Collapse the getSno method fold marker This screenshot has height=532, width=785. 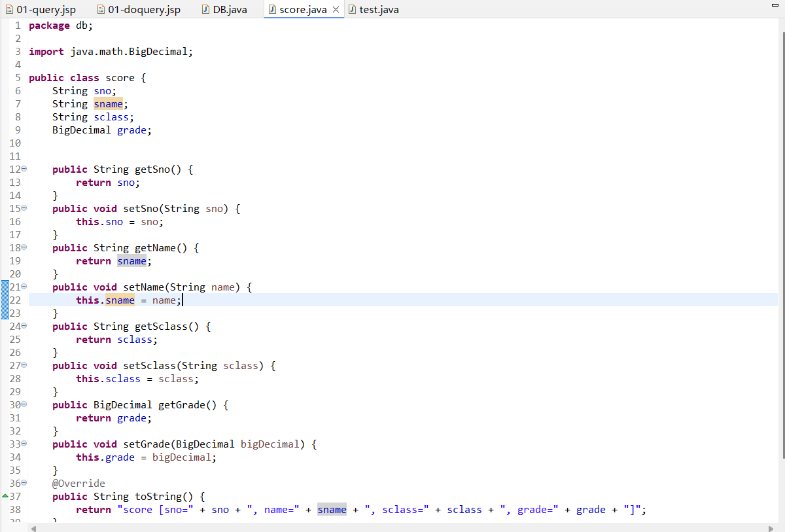[24, 169]
